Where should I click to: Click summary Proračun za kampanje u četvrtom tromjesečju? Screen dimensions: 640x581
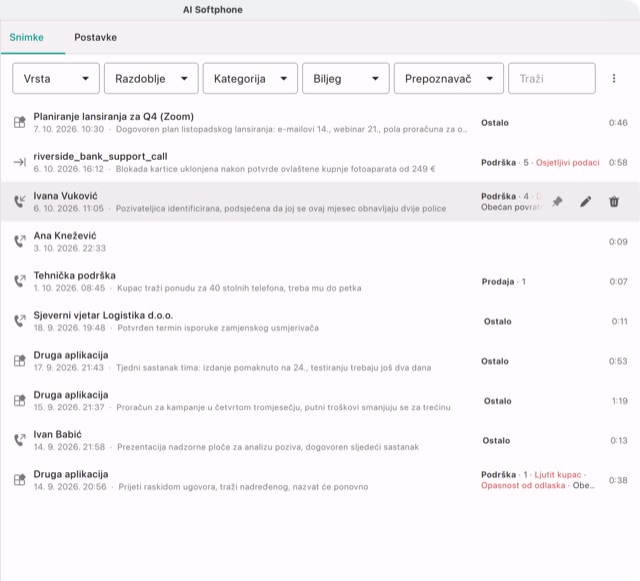[283, 407]
